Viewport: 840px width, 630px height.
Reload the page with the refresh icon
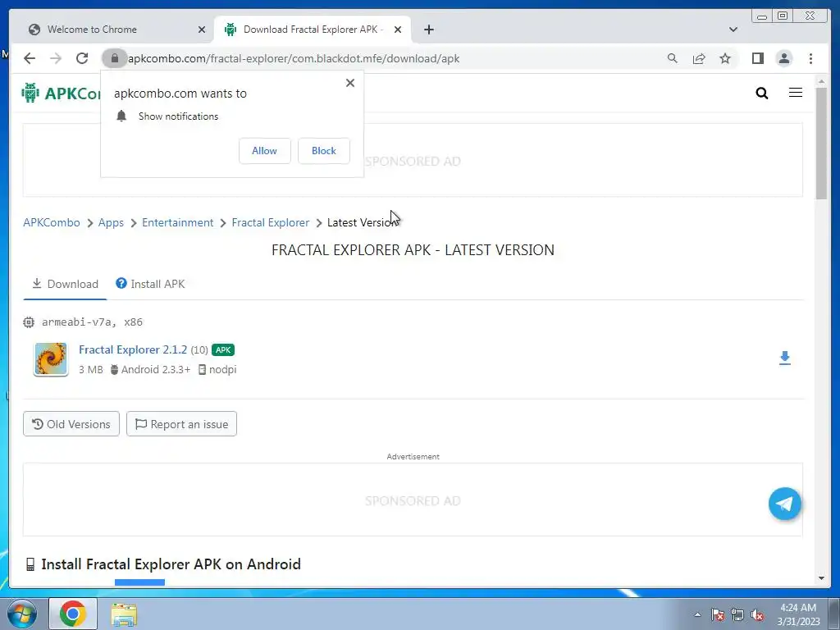[x=82, y=58]
